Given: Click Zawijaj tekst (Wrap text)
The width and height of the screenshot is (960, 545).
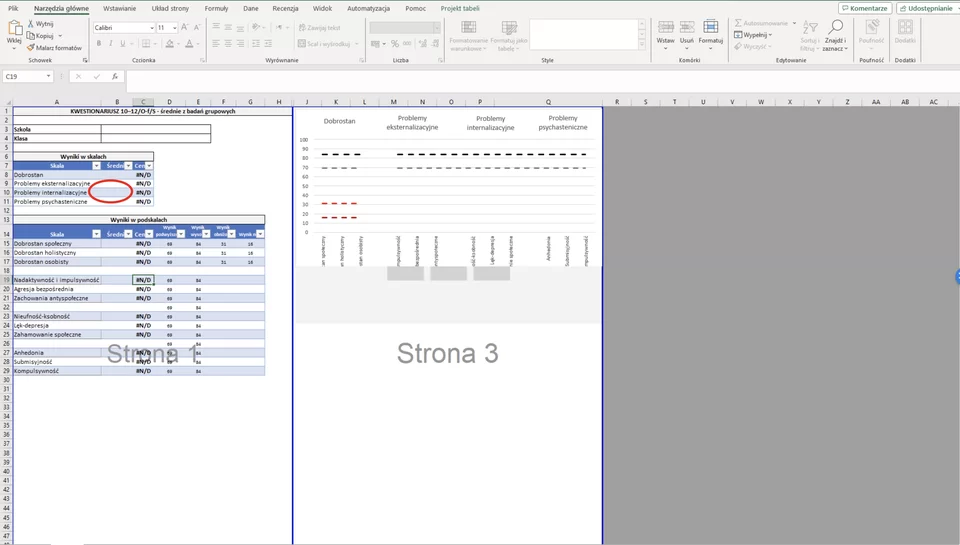Looking at the screenshot, I should coord(320,28).
